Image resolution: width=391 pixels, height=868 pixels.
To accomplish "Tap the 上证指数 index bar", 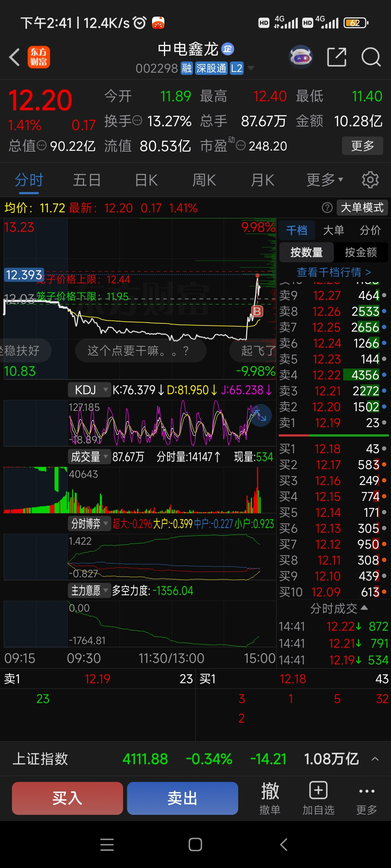I will pos(195,759).
